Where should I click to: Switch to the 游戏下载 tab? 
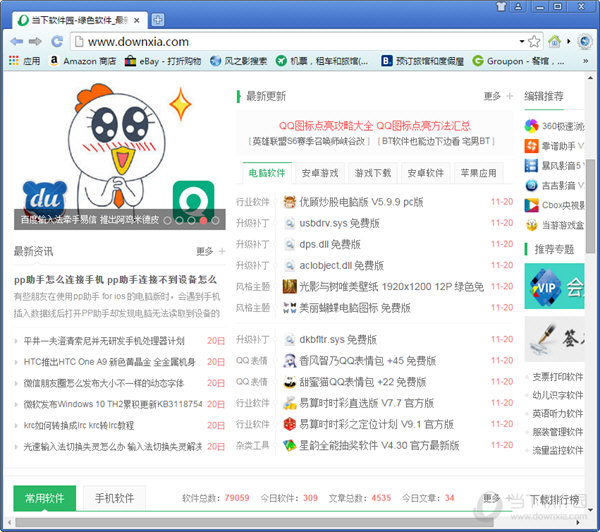373,173
